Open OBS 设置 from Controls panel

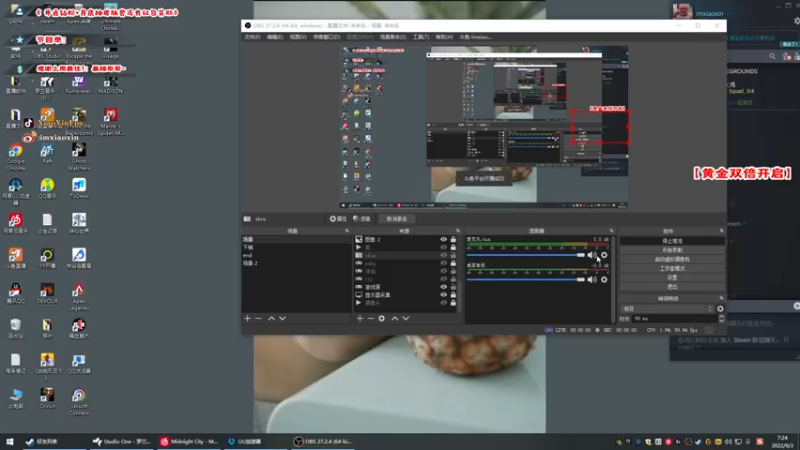[x=672, y=278]
